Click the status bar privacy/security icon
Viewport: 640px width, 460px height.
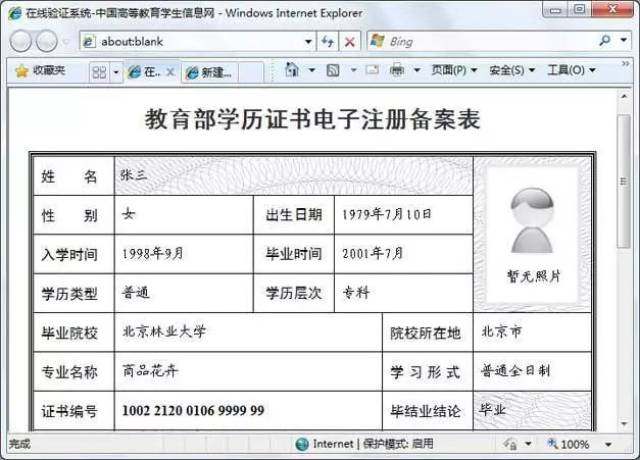[510, 444]
